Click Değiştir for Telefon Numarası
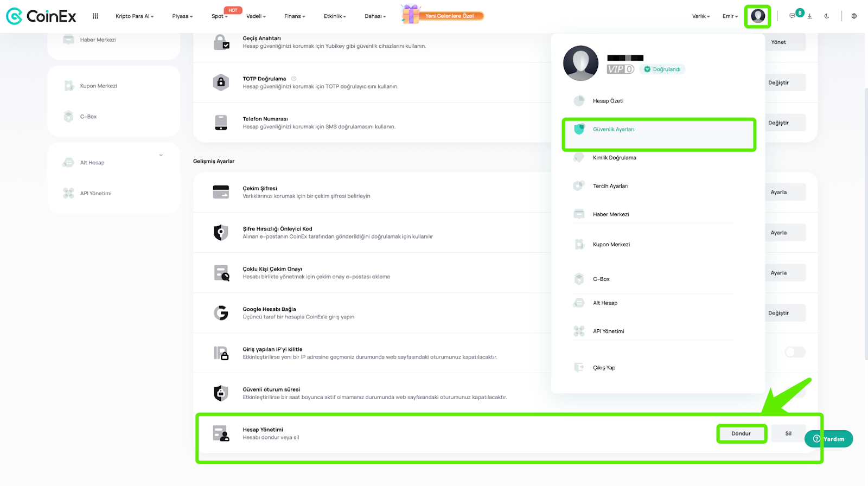Image resolution: width=868 pixels, height=486 pixels. click(778, 123)
